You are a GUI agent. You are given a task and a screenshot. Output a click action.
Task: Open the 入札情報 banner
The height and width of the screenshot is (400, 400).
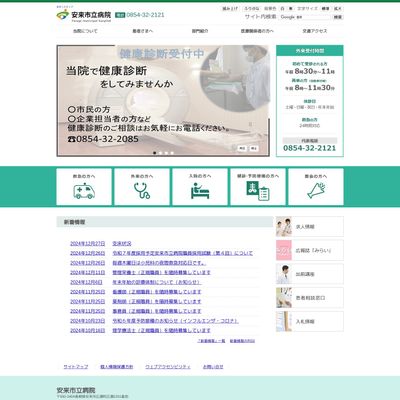tap(310, 322)
